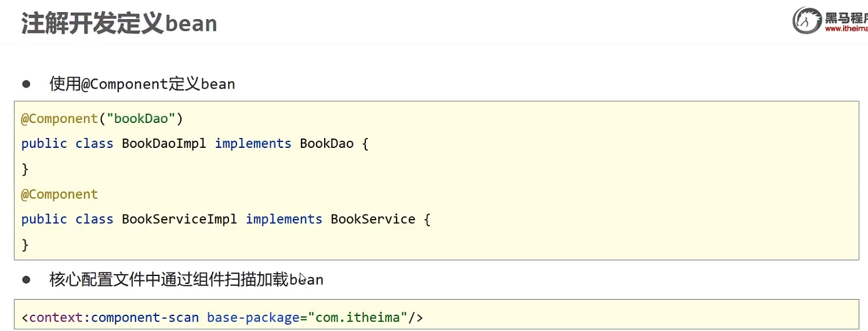Select the BookServiceImpl class name
The image size is (868, 331).
pyautogui.click(x=179, y=219)
